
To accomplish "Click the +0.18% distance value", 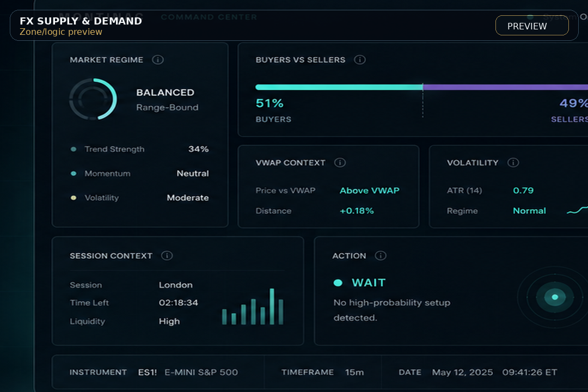I will click(357, 211).
